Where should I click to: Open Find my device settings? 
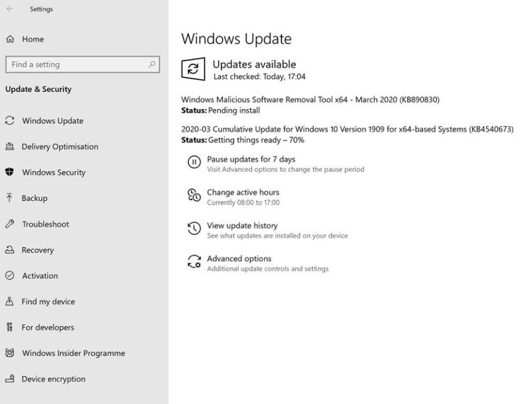pyautogui.click(x=48, y=302)
